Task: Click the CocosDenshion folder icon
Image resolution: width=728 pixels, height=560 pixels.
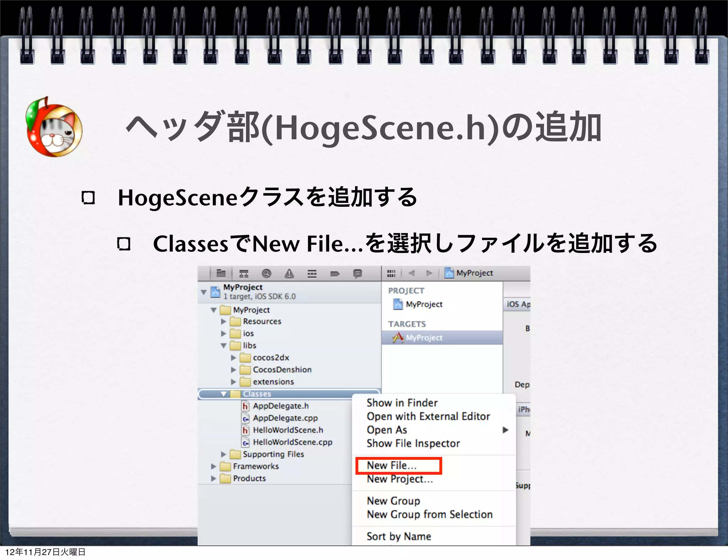Action: click(x=245, y=370)
